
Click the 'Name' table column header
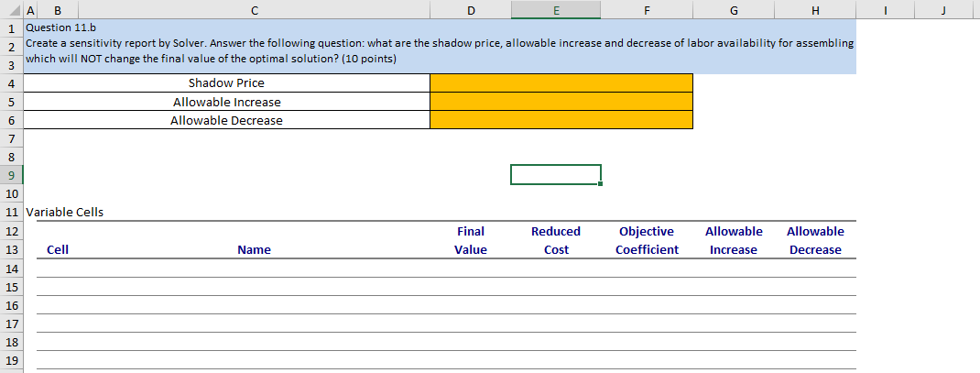tap(254, 249)
